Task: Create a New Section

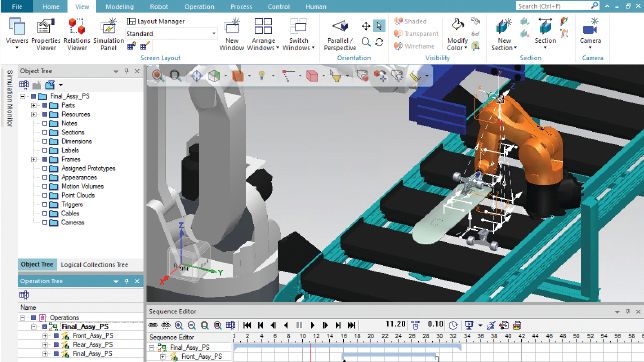Action: (504, 35)
